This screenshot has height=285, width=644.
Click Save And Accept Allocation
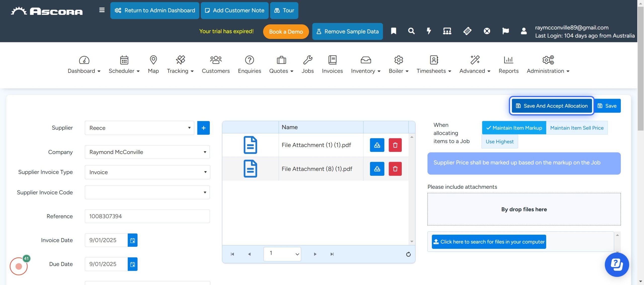click(552, 106)
